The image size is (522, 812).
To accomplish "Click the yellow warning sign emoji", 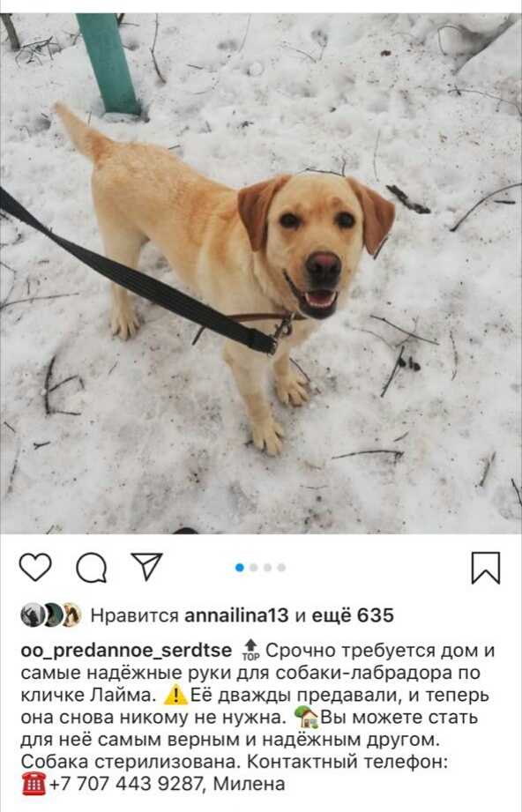I will tap(175, 695).
